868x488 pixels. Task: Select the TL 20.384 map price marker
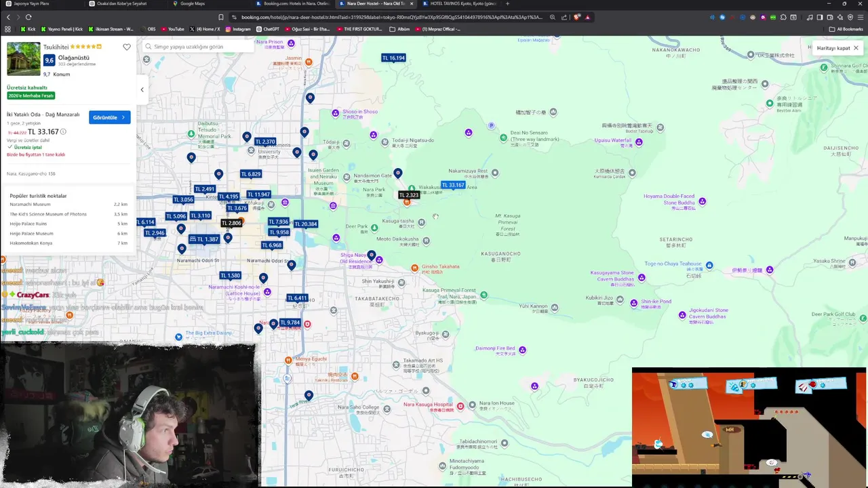(305, 224)
